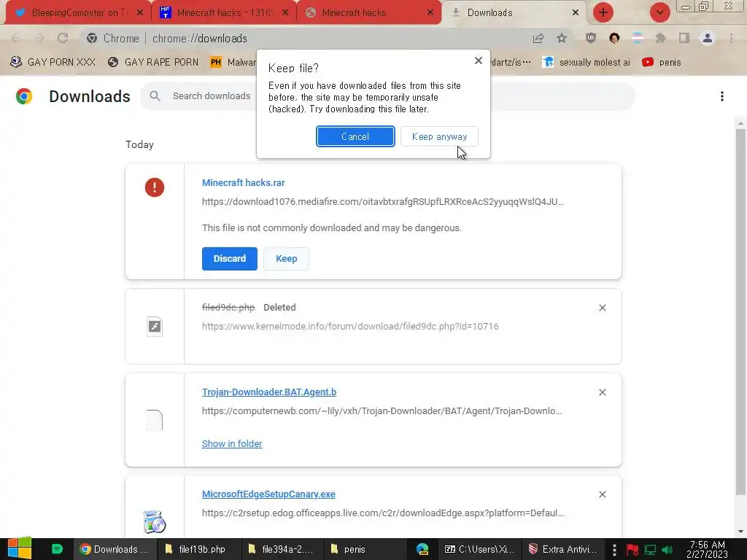
Task: Click the Keep button for Minecraft hacks.rar
Action: coord(286,259)
